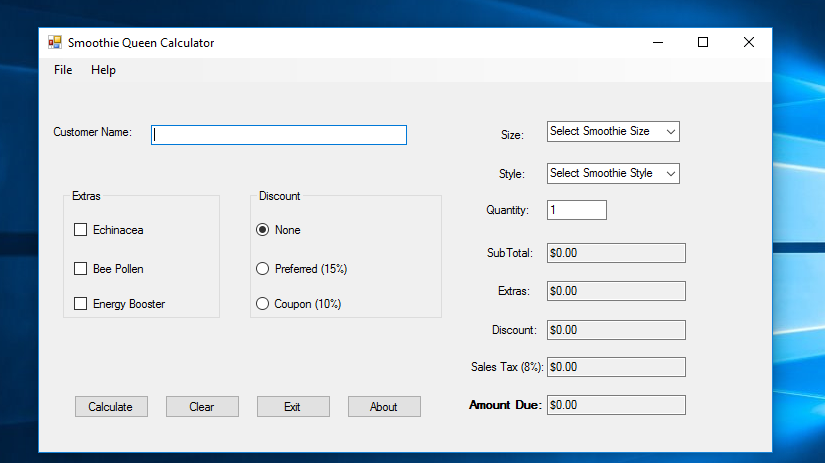Click the Extras amount field
The height and width of the screenshot is (463, 825).
pyautogui.click(x=616, y=291)
